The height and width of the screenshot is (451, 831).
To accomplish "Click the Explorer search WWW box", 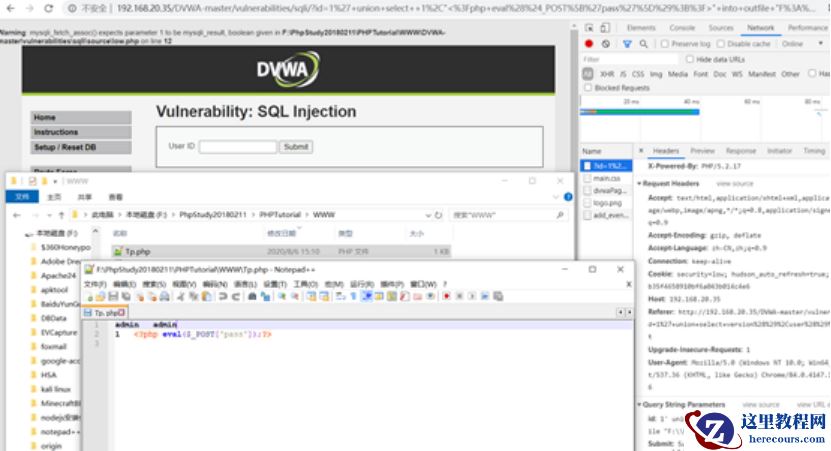I will 508,215.
